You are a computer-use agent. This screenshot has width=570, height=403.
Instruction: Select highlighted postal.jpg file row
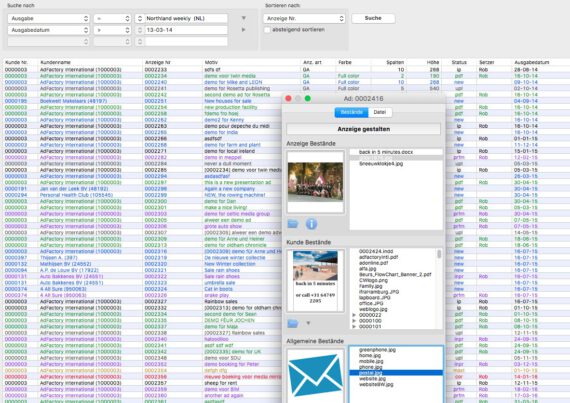pos(396,373)
